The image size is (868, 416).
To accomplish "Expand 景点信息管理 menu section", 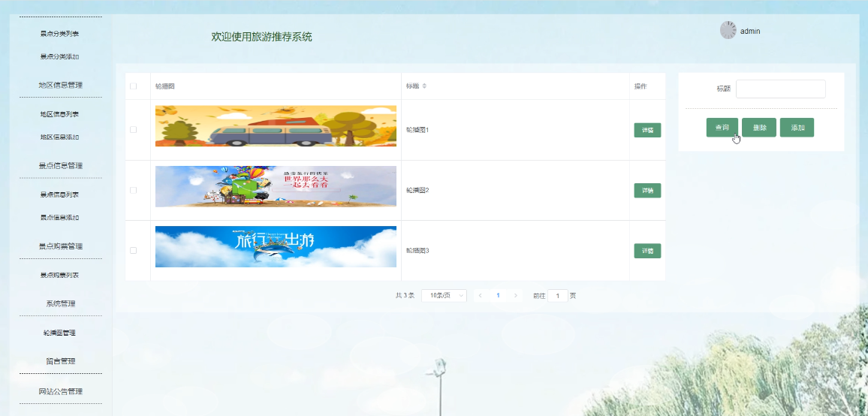I will [x=60, y=166].
